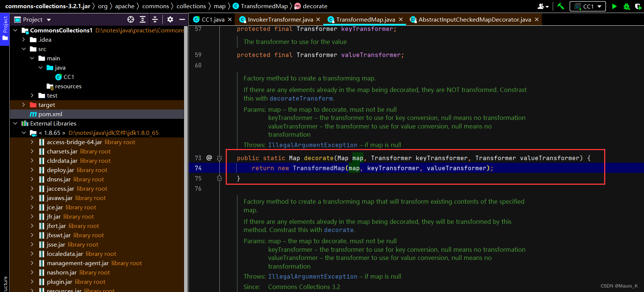This screenshot has width=644, height=292.
Task: Click the commons-collections-3.2.1.jar breadcrumb
Action: [48, 6]
